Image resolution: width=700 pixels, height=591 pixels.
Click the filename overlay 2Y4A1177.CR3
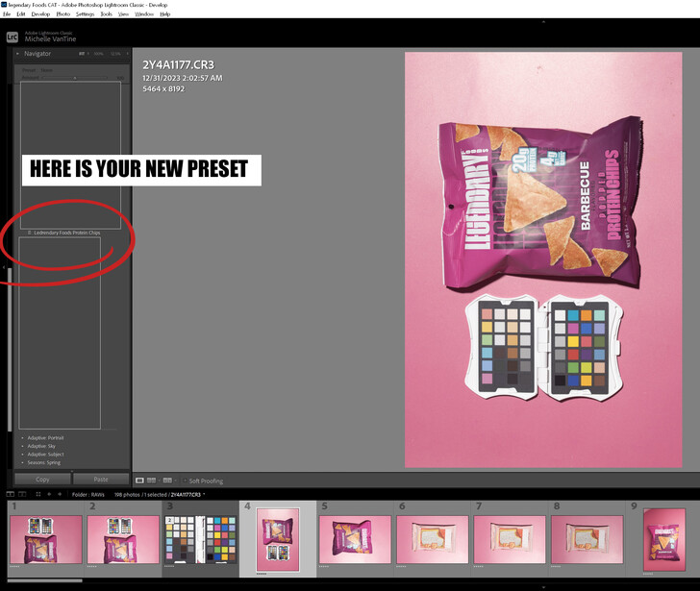tap(178, 64)
